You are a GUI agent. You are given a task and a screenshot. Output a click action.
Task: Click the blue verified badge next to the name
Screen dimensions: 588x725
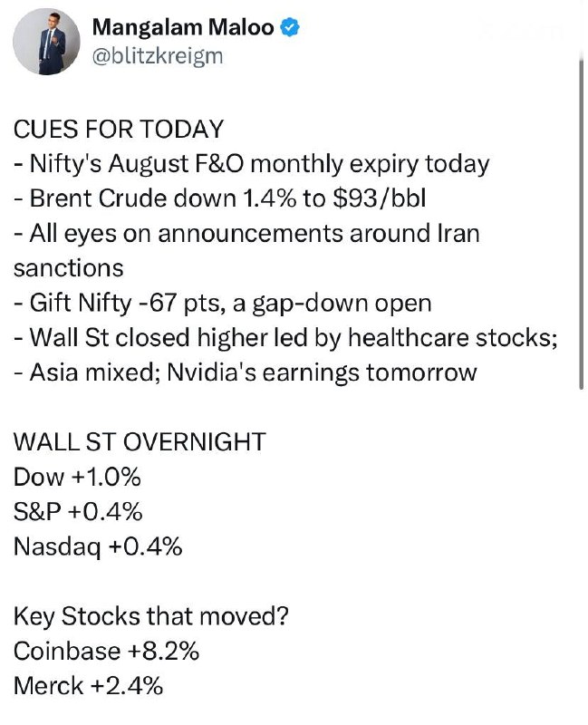[x=290, y=27]
